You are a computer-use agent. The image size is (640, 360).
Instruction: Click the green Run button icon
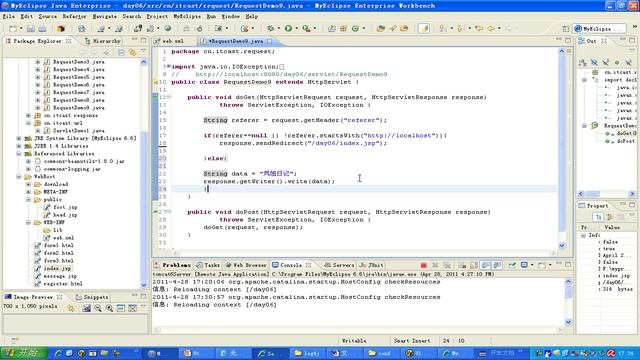[x=288, y=29]
